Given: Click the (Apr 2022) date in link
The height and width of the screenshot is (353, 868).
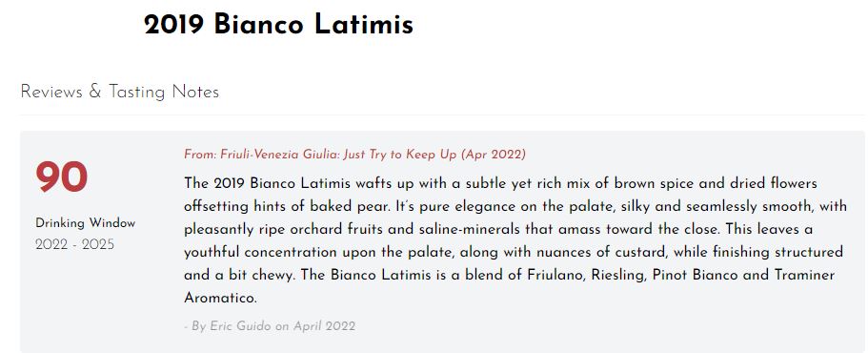Looking at the screenshot, I should (494, 155).
